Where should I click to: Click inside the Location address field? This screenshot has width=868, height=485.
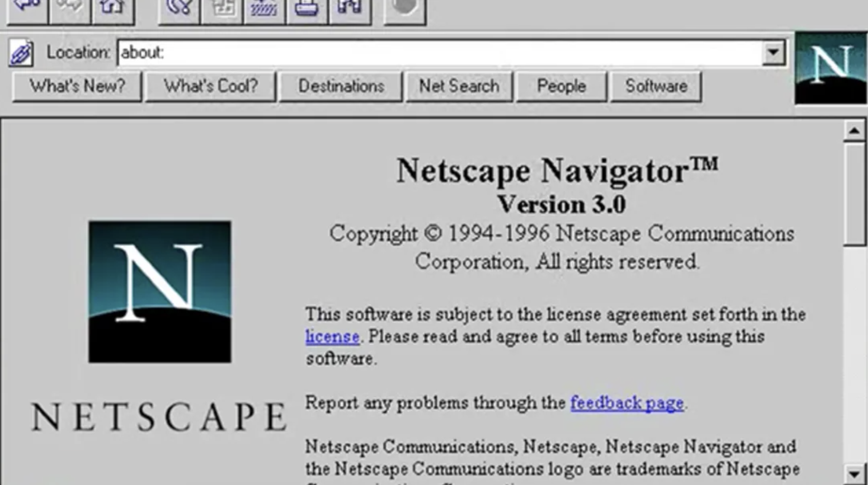pos(439,52)
